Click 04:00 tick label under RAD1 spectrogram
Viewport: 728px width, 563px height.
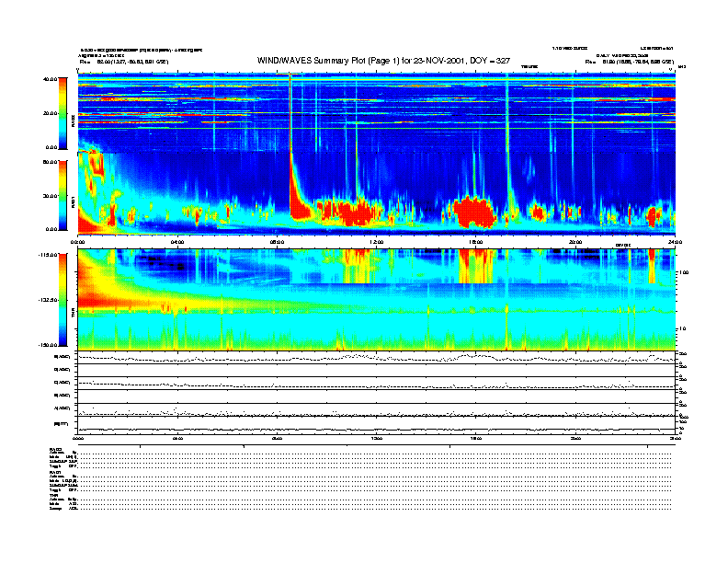click(177, 242)
